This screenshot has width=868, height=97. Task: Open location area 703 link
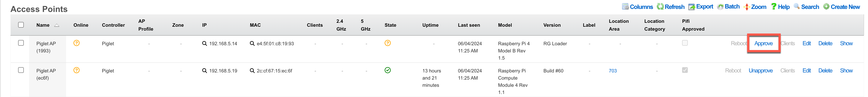tap(612, 71)
